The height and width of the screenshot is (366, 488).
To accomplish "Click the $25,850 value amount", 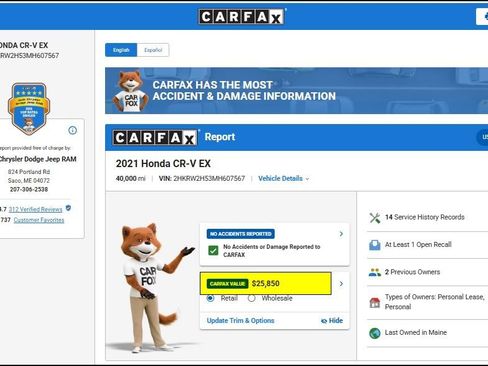I will coord(266,284).
